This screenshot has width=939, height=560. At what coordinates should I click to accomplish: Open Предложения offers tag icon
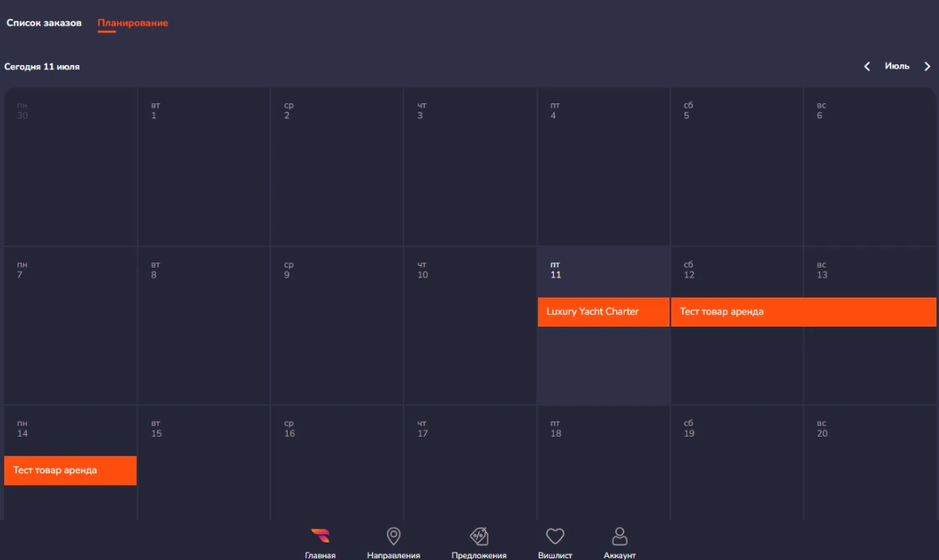[479, 537]
